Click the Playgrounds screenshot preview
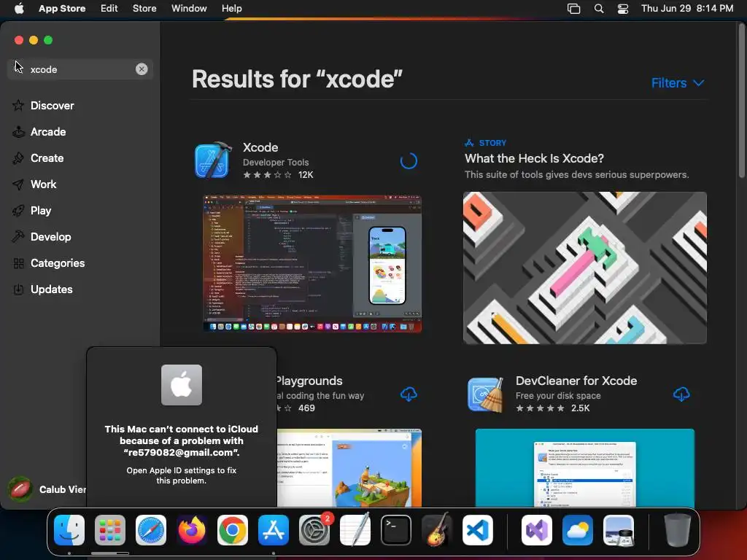The image size is (747, 560). [349, 467]
